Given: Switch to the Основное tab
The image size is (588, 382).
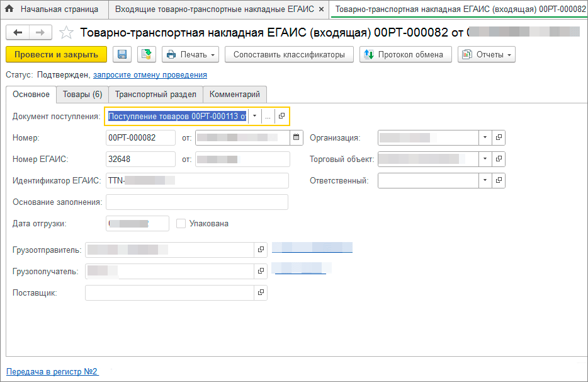Looking at the screenshot, I should pos(31,95).
